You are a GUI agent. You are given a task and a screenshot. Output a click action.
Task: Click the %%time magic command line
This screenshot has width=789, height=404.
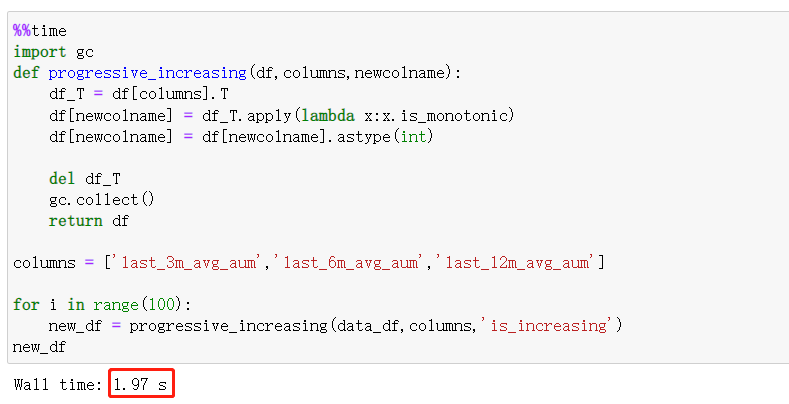point(40,31)
